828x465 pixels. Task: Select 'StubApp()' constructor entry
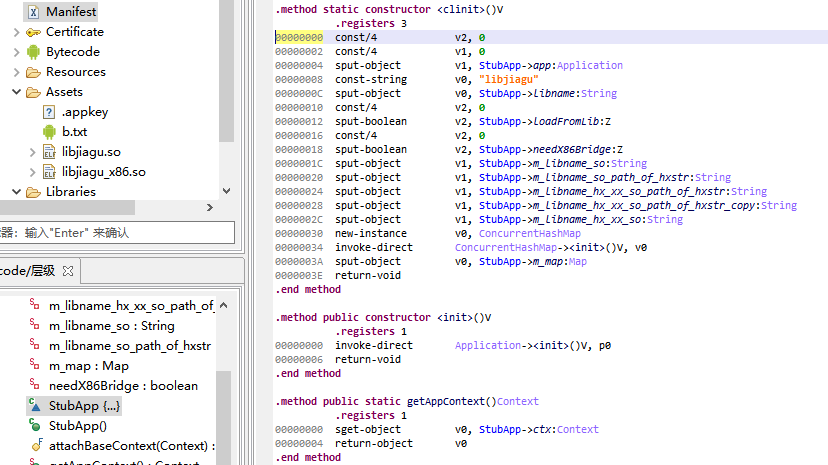pos(78,426)
